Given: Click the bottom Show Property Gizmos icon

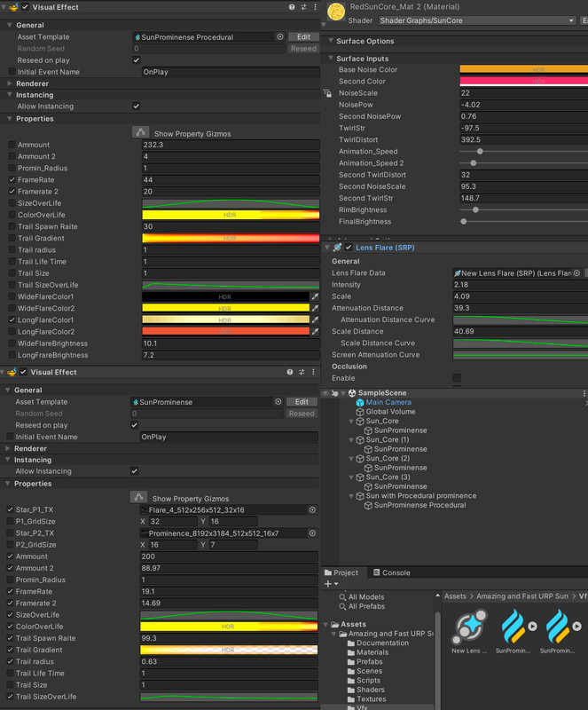Looking at the screenshot, I should 139,497.
